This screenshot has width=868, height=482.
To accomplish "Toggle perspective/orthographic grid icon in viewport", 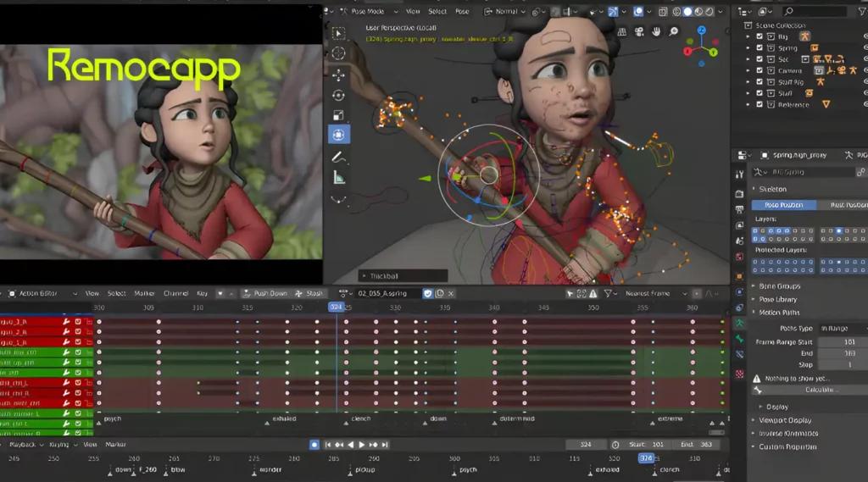I will click(621, 32).
